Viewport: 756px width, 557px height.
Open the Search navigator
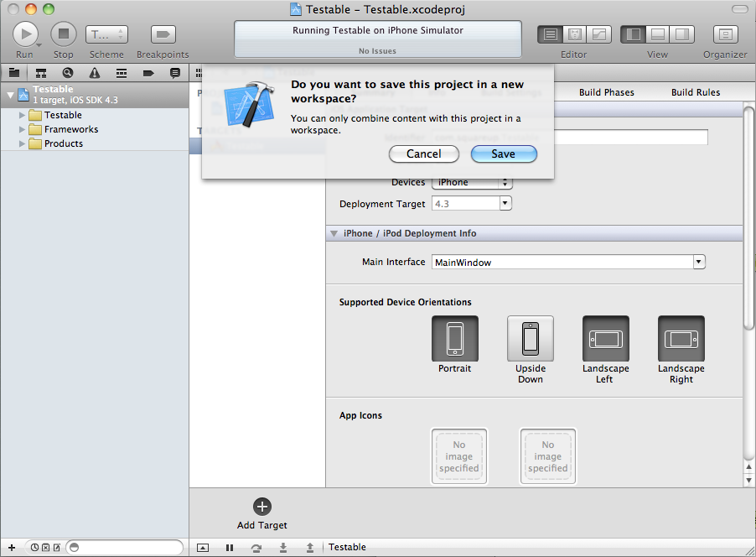pyautogui.click(x=68, y=73)
